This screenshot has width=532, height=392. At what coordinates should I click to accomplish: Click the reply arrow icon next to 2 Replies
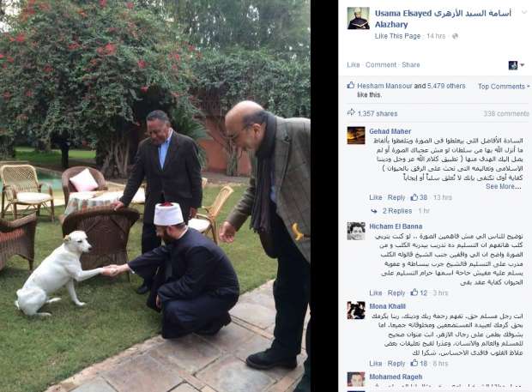click(x=374, y=211)
